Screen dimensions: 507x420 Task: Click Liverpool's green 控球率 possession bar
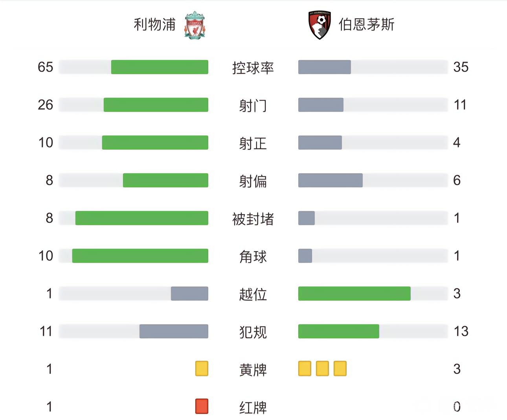coord(160,67)
